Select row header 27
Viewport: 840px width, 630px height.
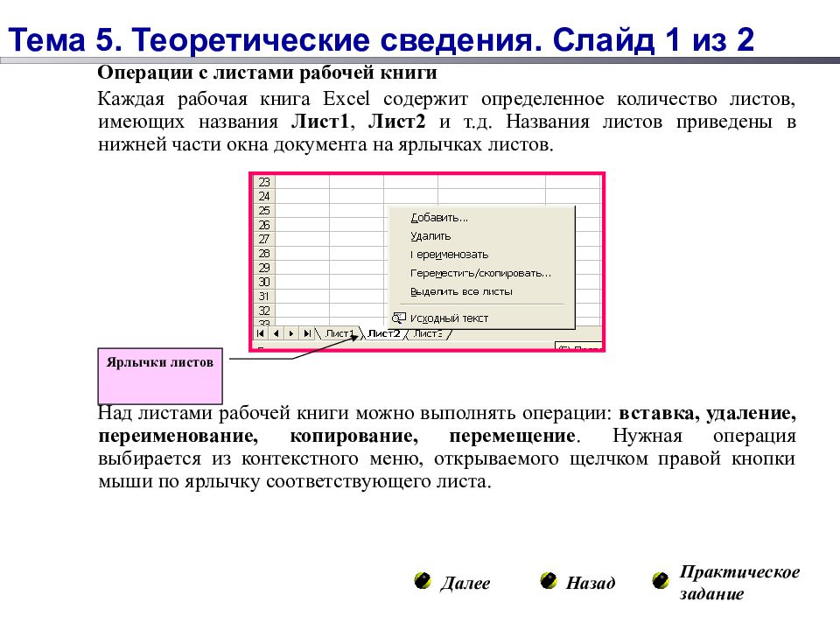tap(264, 239)
